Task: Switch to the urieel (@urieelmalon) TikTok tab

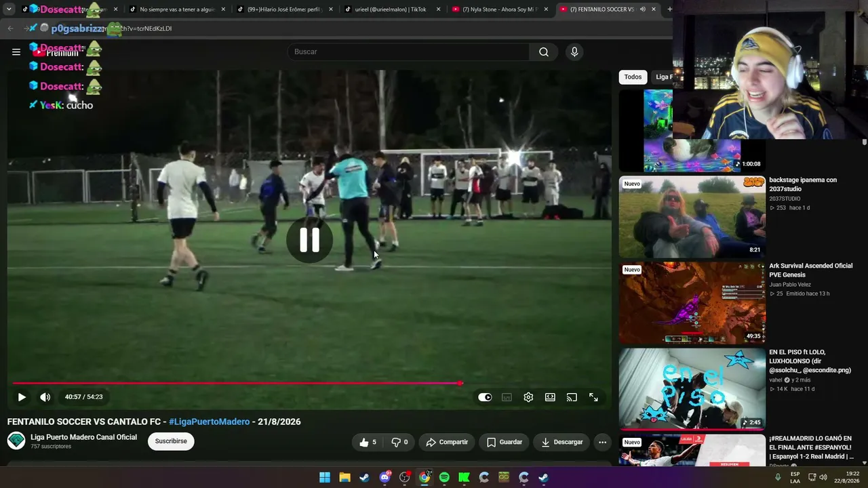Action: (x=389, y=9)
